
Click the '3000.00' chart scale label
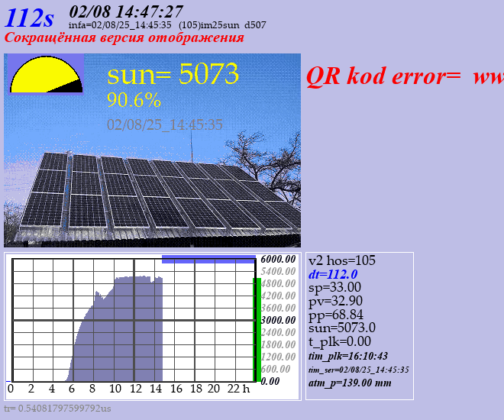pyautogui.click(x=278, y=320)
